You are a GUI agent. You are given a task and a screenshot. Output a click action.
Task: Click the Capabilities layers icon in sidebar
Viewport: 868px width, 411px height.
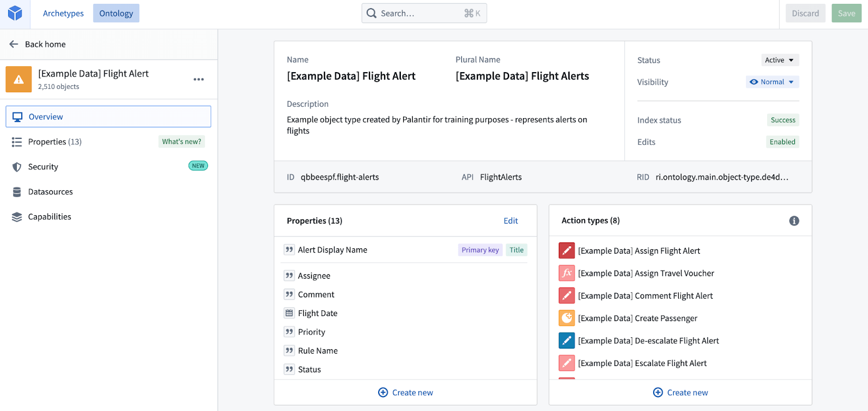[x=17, y=217]
